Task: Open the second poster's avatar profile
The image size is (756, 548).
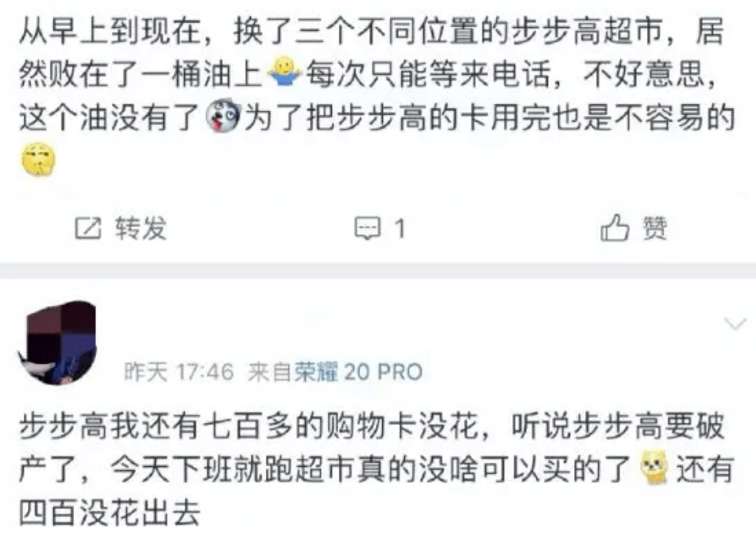Action: point(58,343)
